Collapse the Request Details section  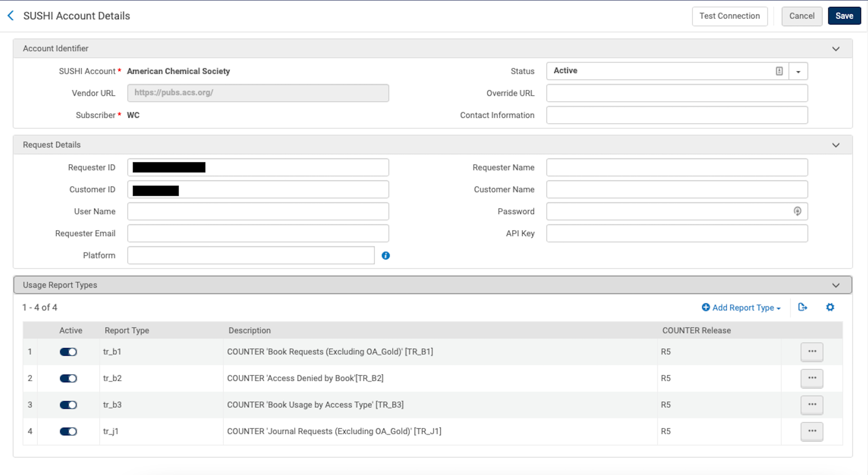point(836,145)
